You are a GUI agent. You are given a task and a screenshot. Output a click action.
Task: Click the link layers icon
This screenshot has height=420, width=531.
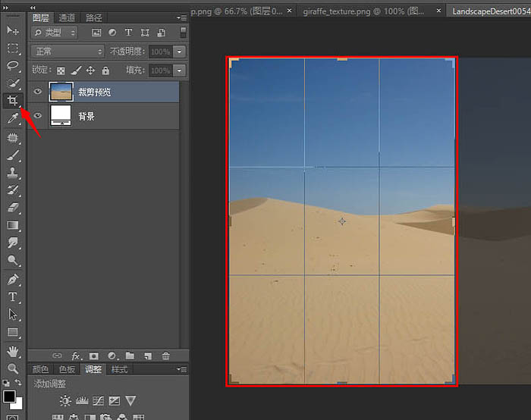[57, 356]
